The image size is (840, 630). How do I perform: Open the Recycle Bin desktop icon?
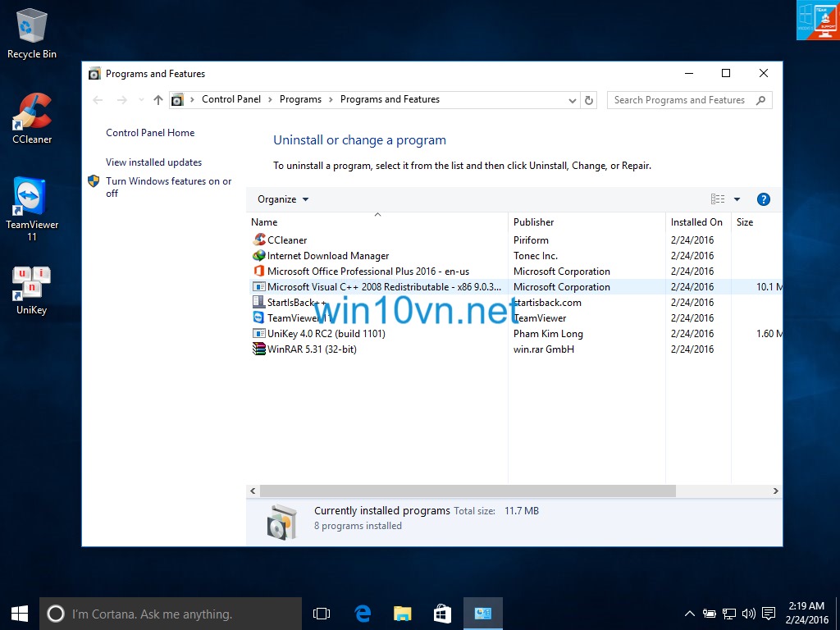[32, 33]
